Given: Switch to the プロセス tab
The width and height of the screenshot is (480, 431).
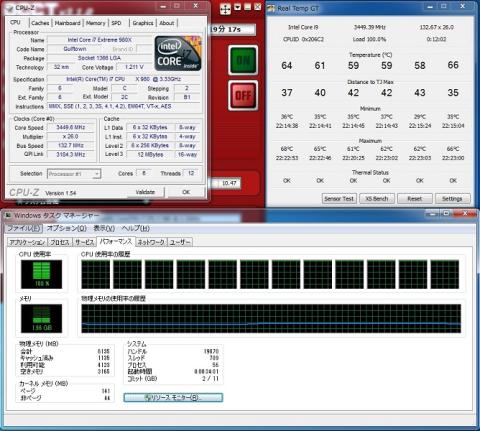Looking at the screenshot, I should click(60, 242).
